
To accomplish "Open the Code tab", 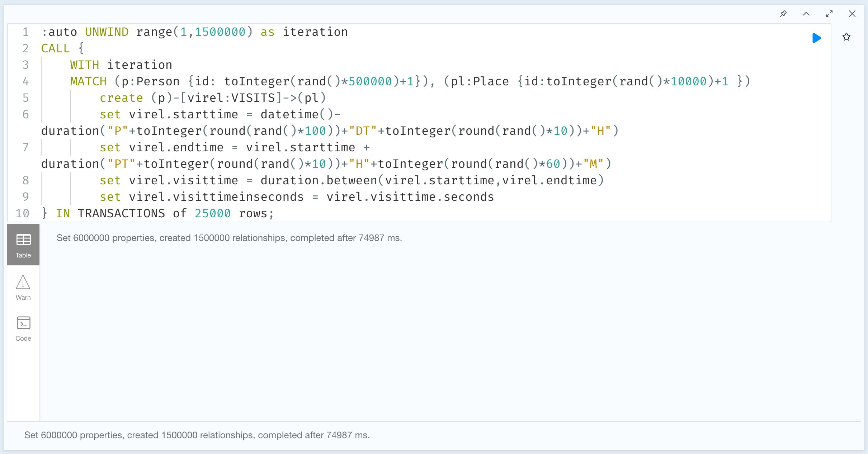I will (23, 328).
